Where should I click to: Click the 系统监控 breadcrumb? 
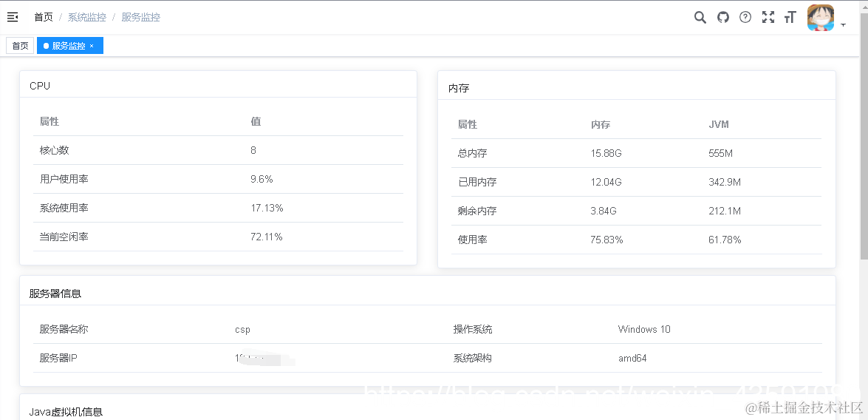87,17
